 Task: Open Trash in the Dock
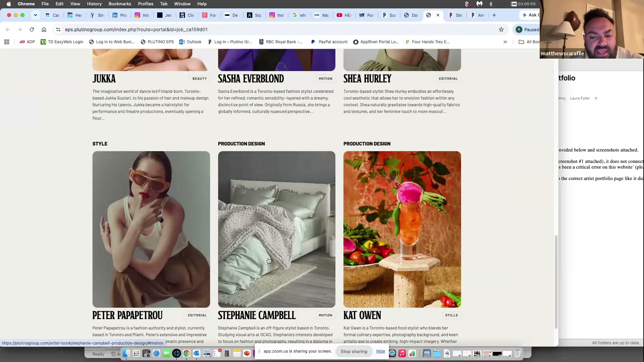coord(517,353)
